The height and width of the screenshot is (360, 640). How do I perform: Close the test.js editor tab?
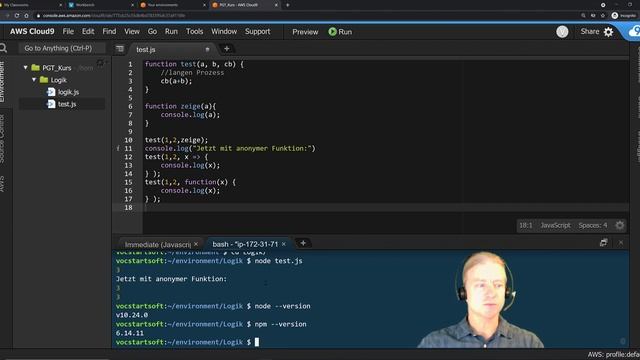[x=207, y=49]
